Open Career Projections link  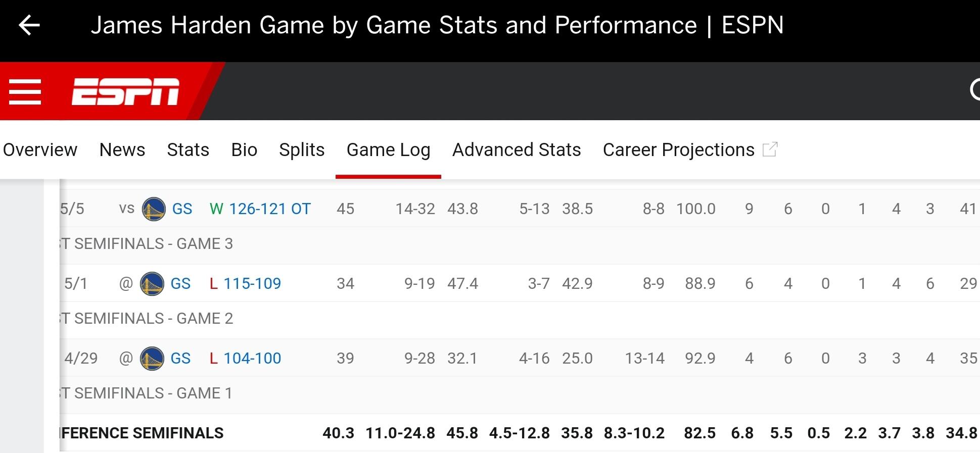[x=678, y=150]
